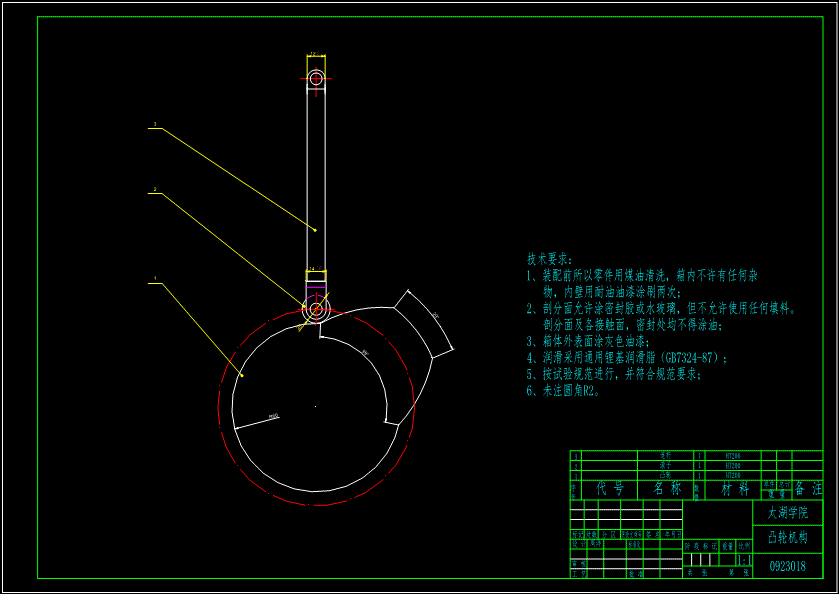The width and height of the screenshot is (839, 594).
Task: Select the drawing number '0923018'
Action: [x=788, y=566]
